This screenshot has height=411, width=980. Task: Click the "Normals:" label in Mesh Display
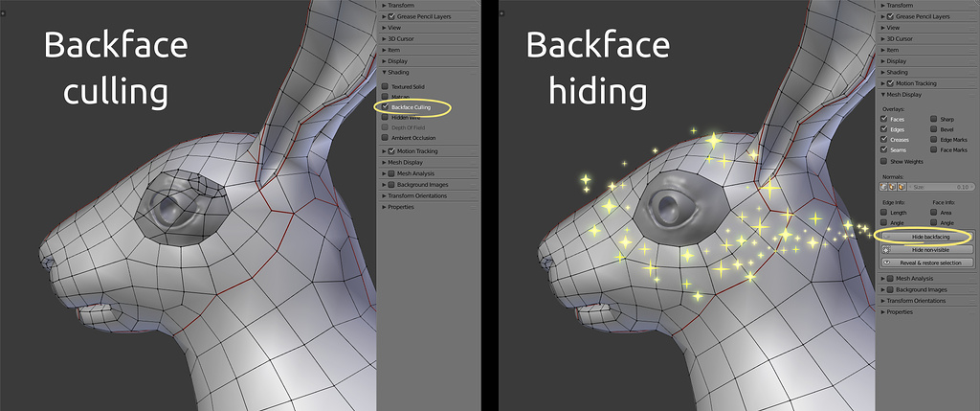pos(891,176)
